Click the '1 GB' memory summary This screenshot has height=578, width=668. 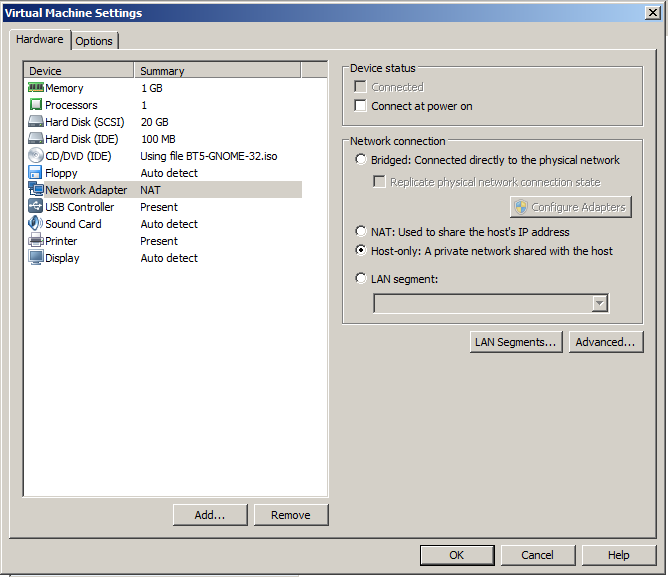pyautogui.click(x=152, y=88)
